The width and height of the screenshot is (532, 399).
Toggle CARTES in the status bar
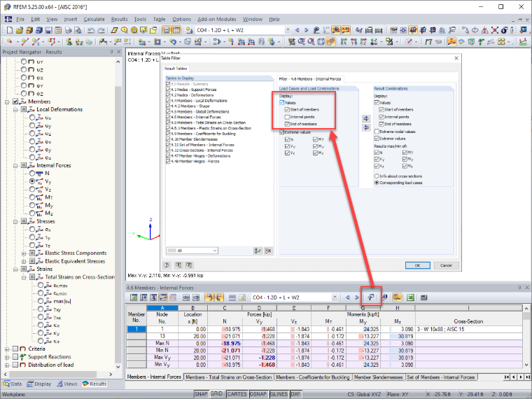pyautogui.click(x=237, y=394)
